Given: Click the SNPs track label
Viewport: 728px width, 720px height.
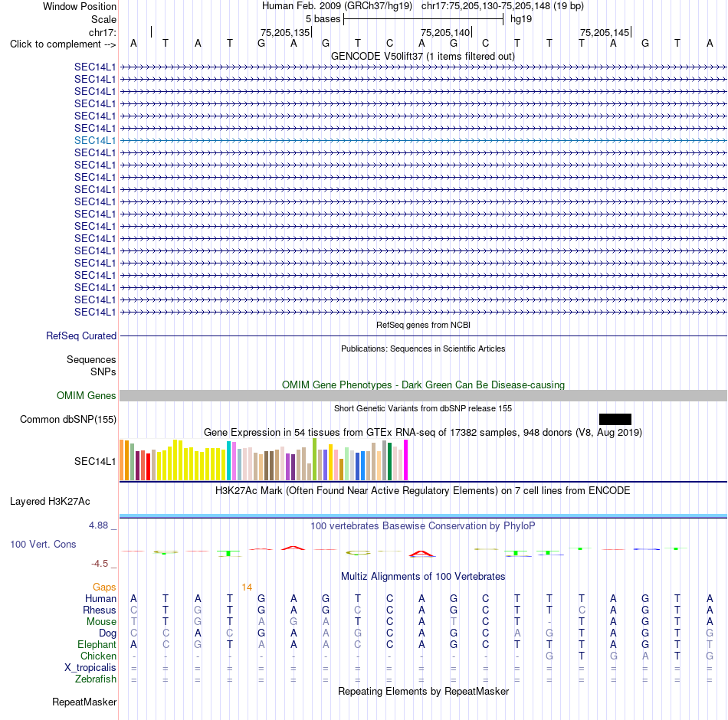Looking at the screenshot, I should [x=103, y=371].
